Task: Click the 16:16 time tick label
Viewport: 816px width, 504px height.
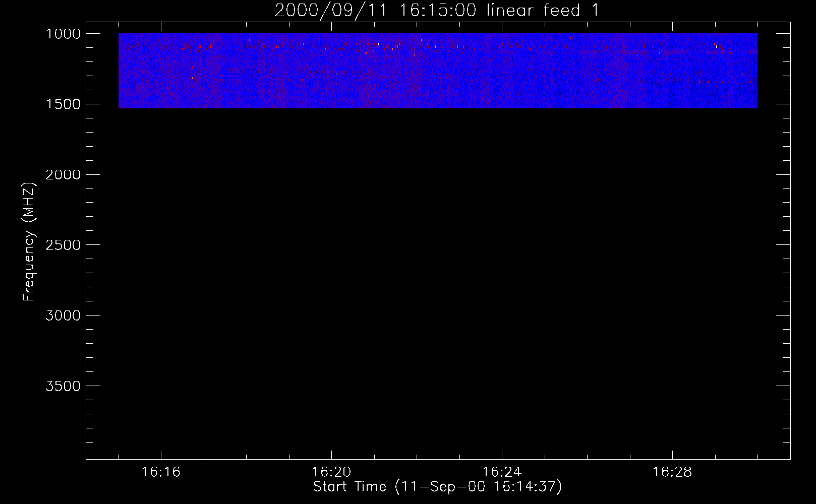Action: click(161, 472)
